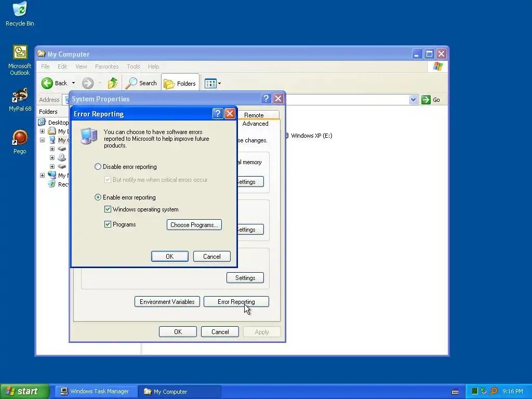Open the Favorites menu
Image resolution: width=532 pixels, height=399 pixels.
tap(107, 66)
